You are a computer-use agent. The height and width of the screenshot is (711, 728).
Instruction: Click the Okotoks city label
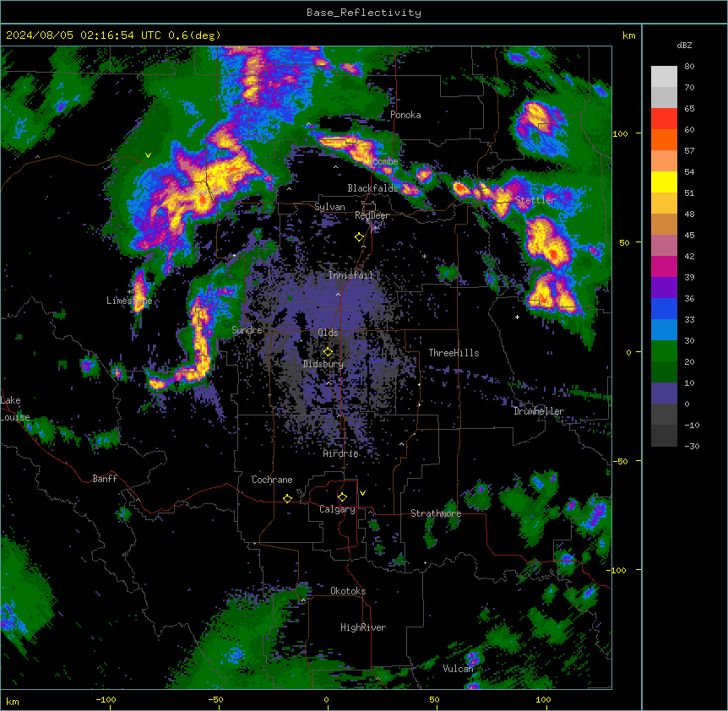point(348,591)
